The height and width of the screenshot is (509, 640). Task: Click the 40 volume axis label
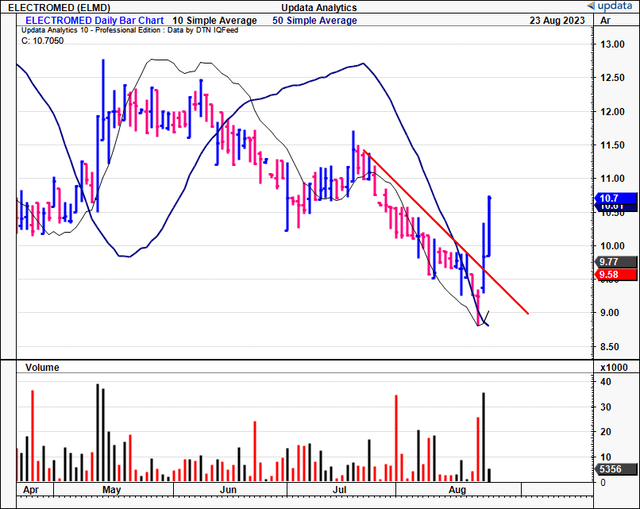click(x=606, y=382)
